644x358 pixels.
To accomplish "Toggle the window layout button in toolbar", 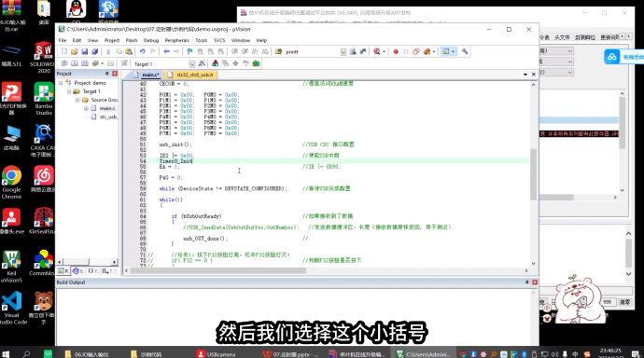I will pos(446,51).
